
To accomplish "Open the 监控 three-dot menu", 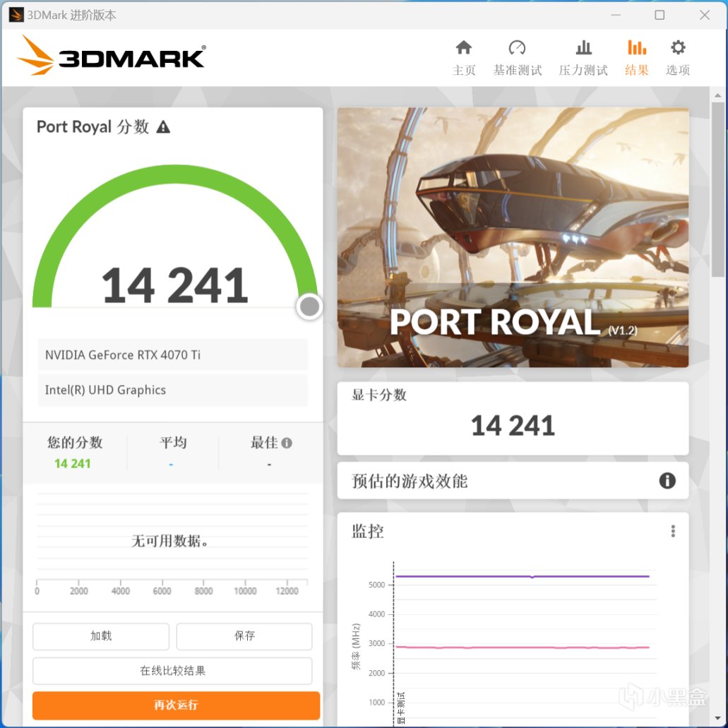I will [673, 531].
